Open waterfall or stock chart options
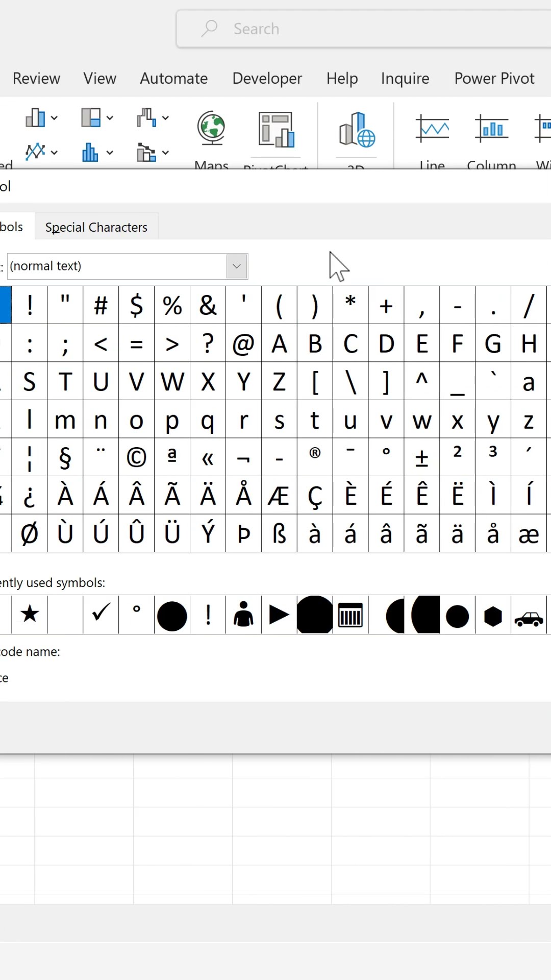The image size is (551, 980). click(x=146, y=118)
